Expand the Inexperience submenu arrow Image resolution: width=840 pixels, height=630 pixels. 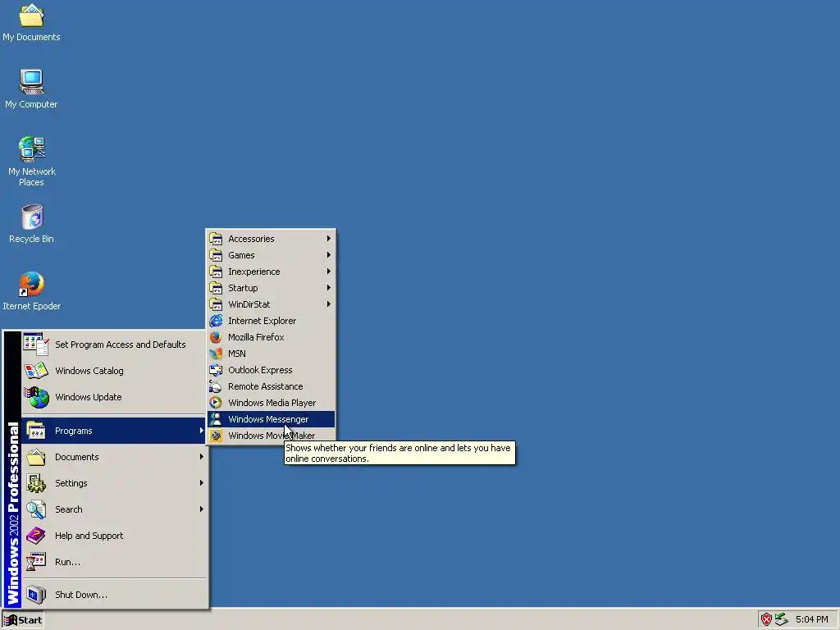[328, 272]
